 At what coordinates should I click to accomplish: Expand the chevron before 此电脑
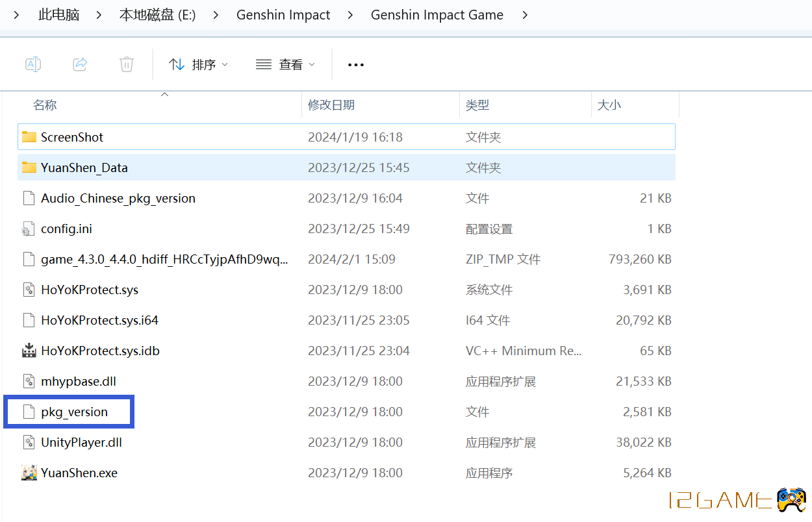point(17,15)
